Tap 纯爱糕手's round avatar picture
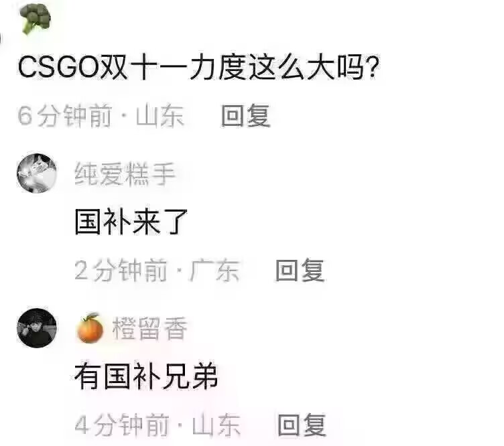Screen dimensions: 504x446 37,173
